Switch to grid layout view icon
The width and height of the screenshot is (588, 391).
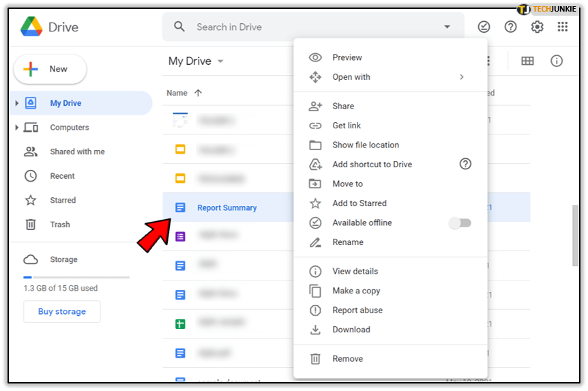tap(527, 61)
